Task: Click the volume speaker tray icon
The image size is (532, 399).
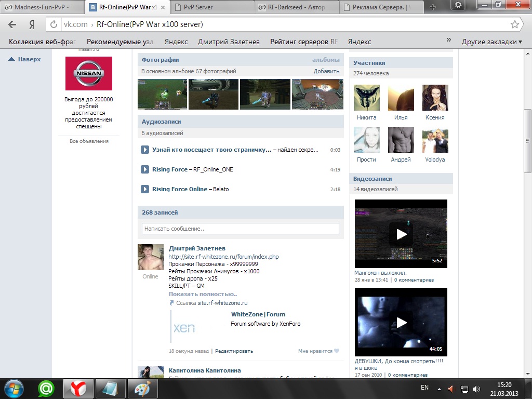Action: pyautogui.click(x=477, y=389)
